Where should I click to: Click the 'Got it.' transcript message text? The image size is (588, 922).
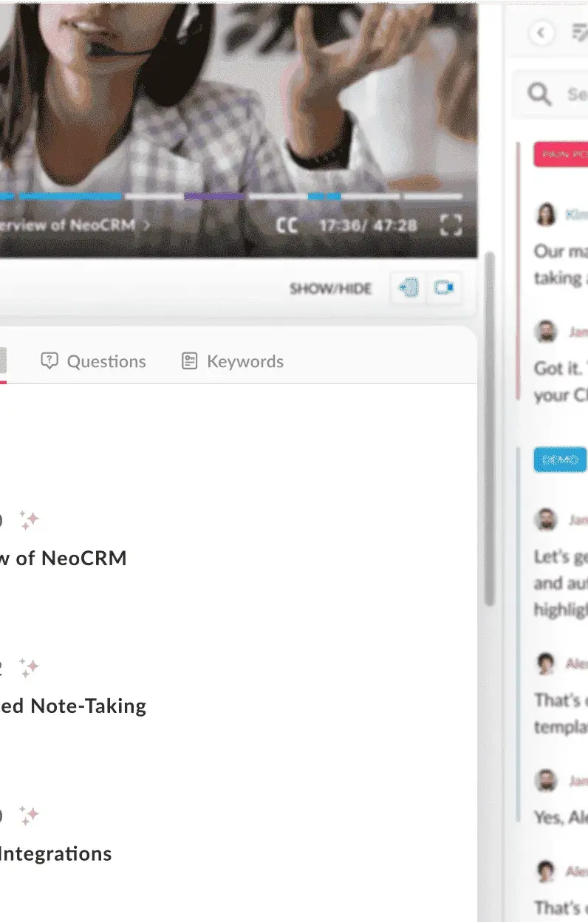tap(561, 381)
